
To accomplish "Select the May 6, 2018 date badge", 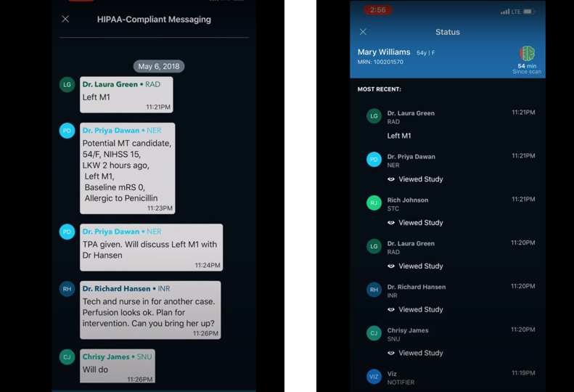I will tap(159, 66).
